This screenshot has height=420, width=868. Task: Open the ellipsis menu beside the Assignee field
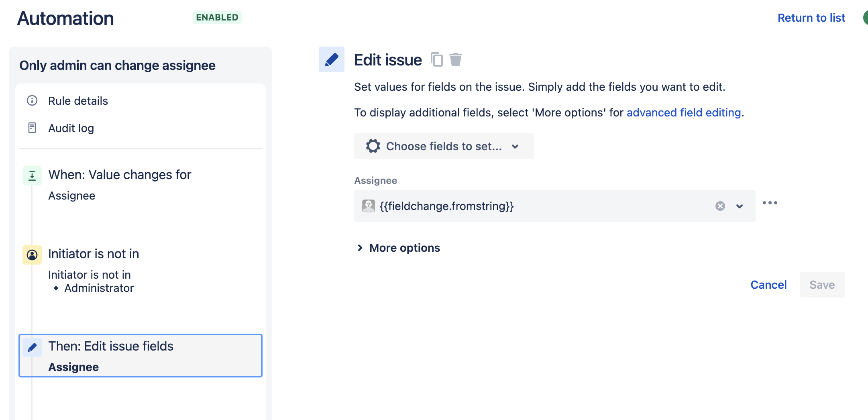[770, 203]
